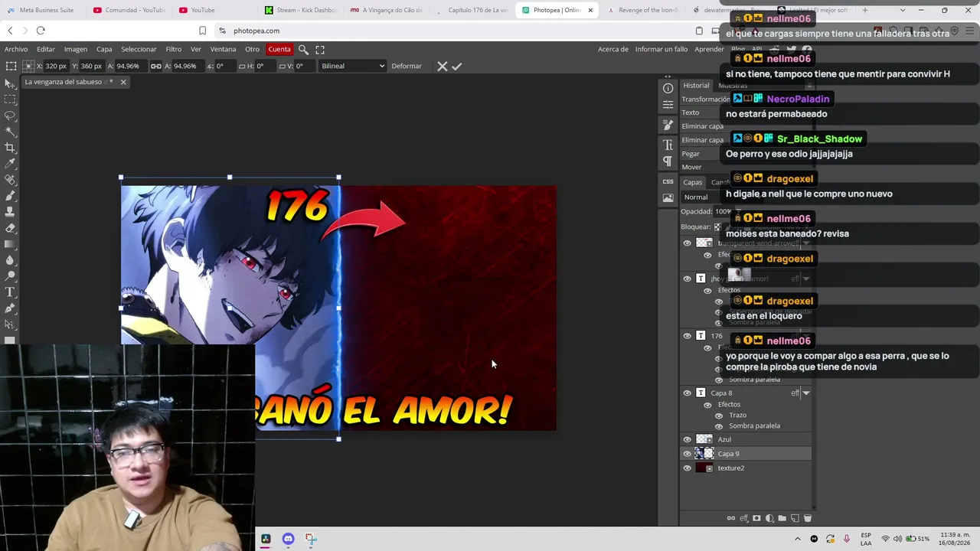
Task: Select the Rectangle Select tool
Action: pyautogui.click(x=10, y=99)
